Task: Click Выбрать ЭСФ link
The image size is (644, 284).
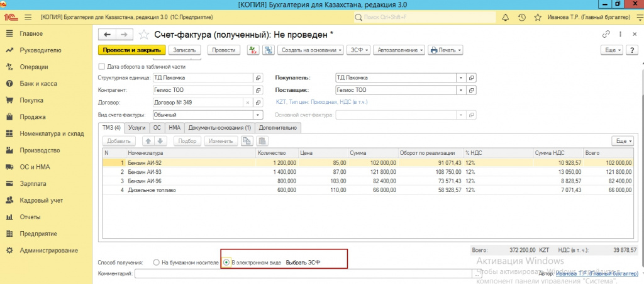Action: 303,262
